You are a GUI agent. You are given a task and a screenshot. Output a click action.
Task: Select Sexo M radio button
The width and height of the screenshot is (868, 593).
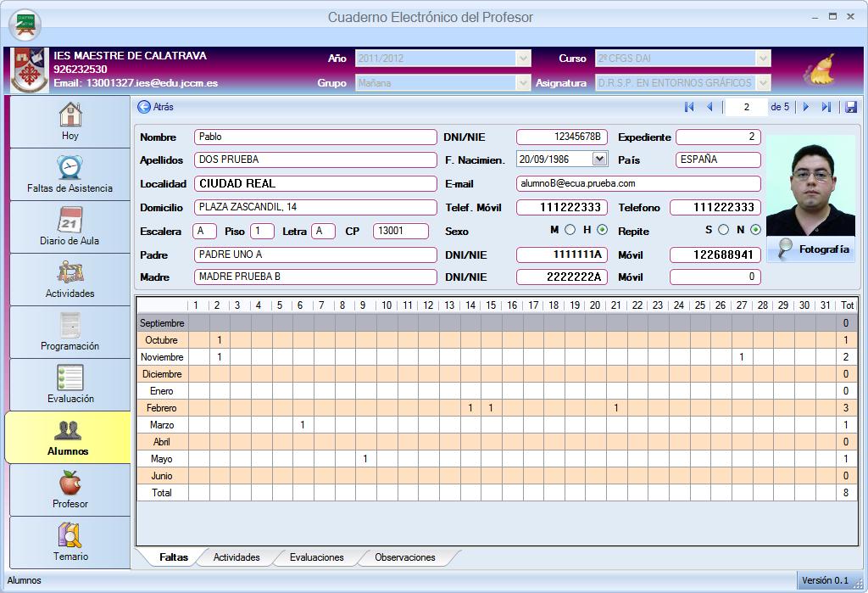[570, 229]
